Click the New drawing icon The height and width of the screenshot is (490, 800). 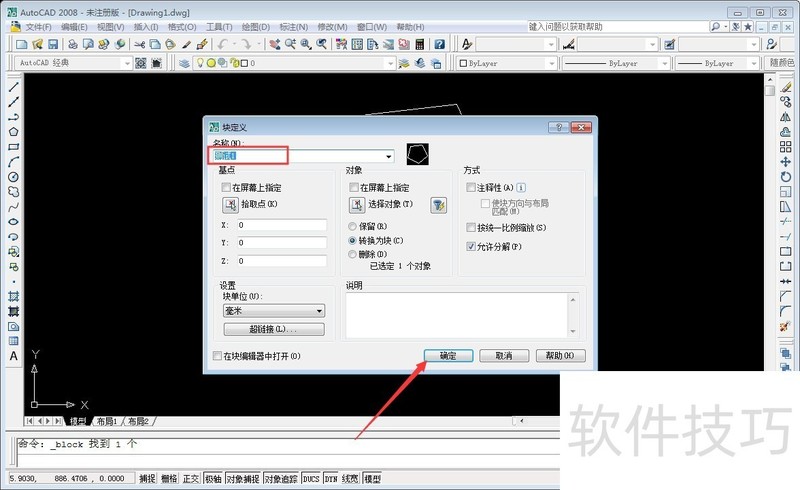pyautogui.click(x=21, y=44)
